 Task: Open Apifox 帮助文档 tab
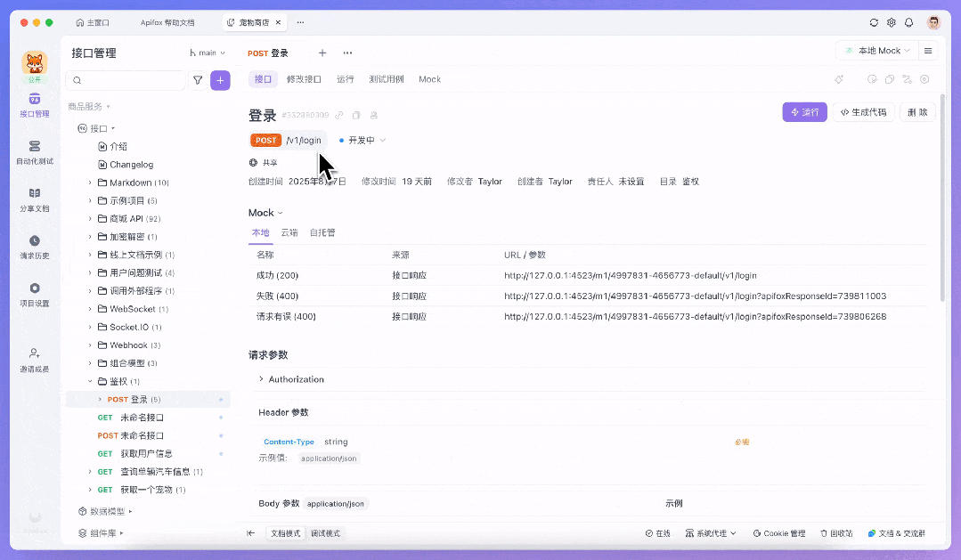tap(167, 22)
